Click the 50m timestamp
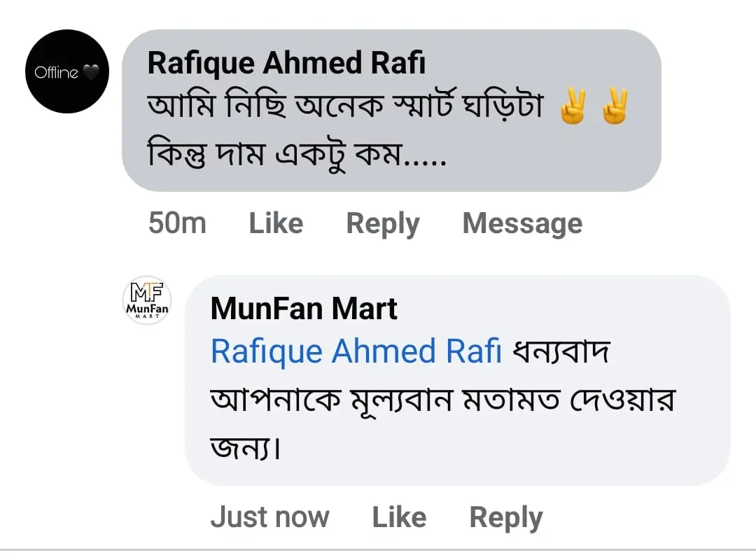This screenshot has width=756, height=553. 177,224
